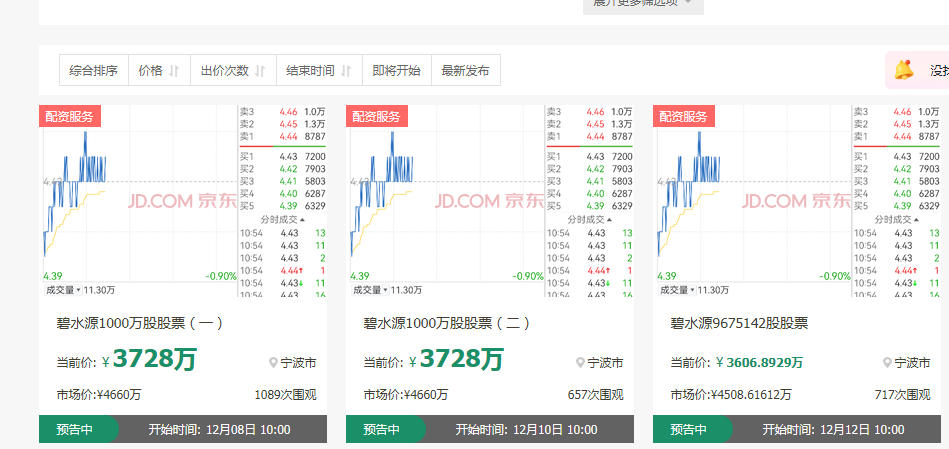
Task: Show 最新发布 listings
Action: 465,70
